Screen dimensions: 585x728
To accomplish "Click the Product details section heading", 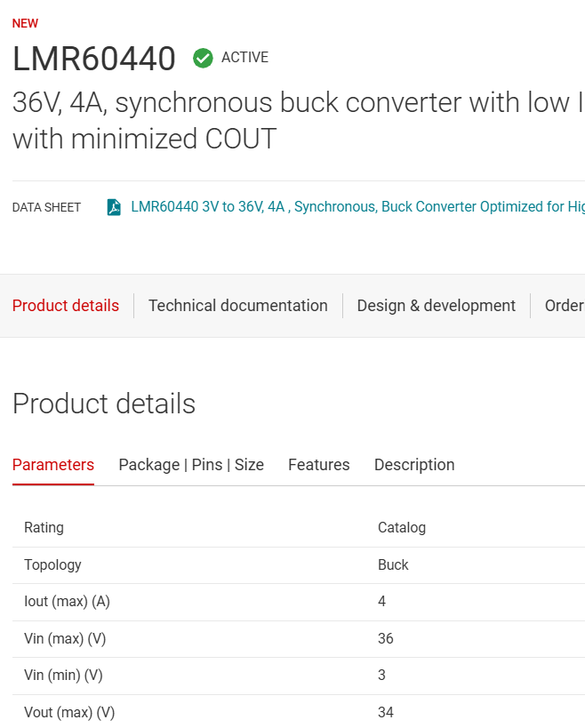I will (104, 404).
